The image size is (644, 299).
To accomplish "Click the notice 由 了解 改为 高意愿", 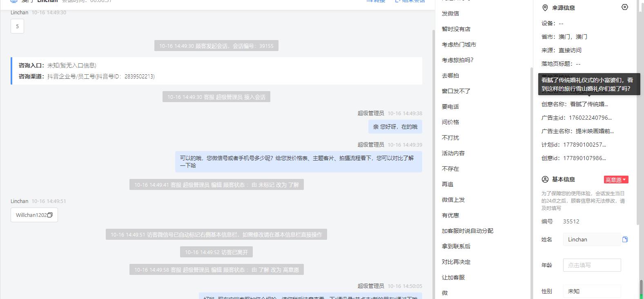I will coord(216,270).
